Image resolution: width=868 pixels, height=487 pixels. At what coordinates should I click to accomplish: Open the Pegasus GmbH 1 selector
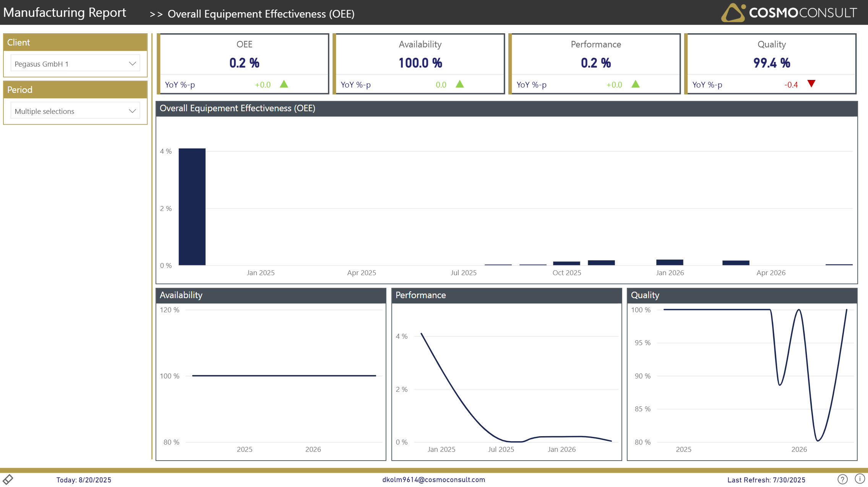pos(69,63)
